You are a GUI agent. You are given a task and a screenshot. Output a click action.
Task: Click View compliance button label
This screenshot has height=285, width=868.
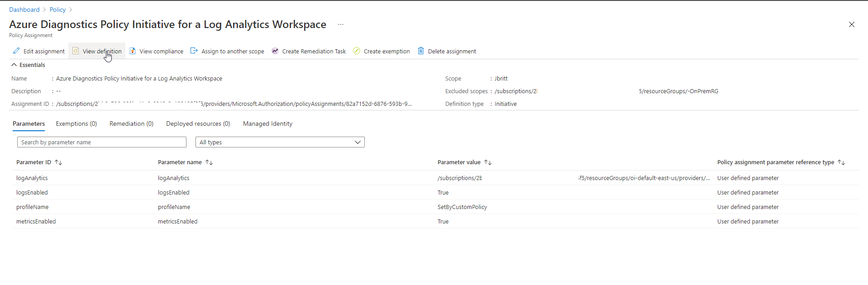click(162, 51)
